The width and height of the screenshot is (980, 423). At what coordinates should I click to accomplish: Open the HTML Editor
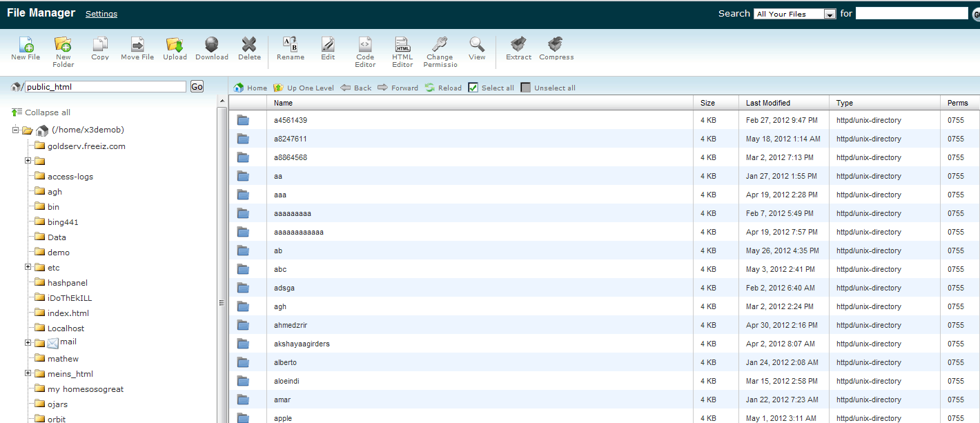(402, 46)
